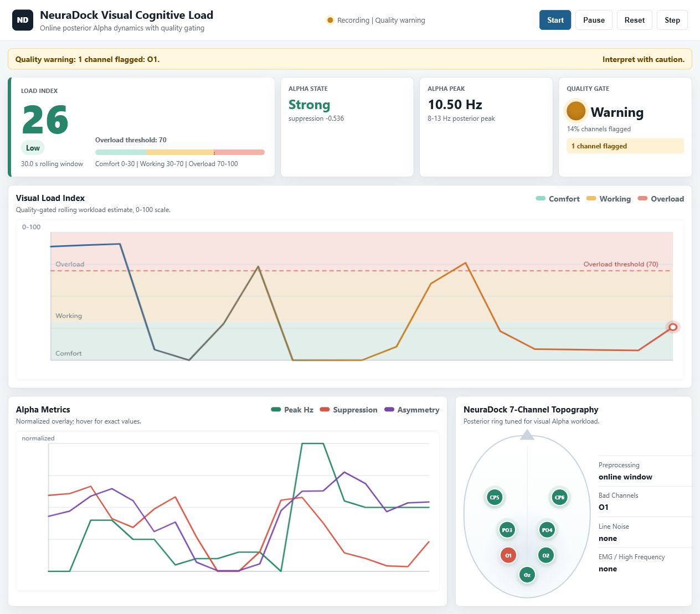Image resolution: width=700 pixels, height=614 pixels.
Task: Click the NeuraDock 7-Channel Topography title
Action: (531, 410)
